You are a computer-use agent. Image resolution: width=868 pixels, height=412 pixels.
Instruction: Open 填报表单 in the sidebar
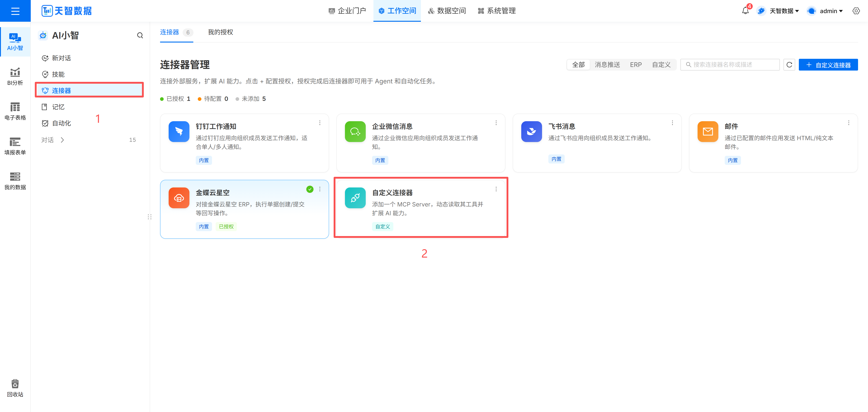[15, 146]
